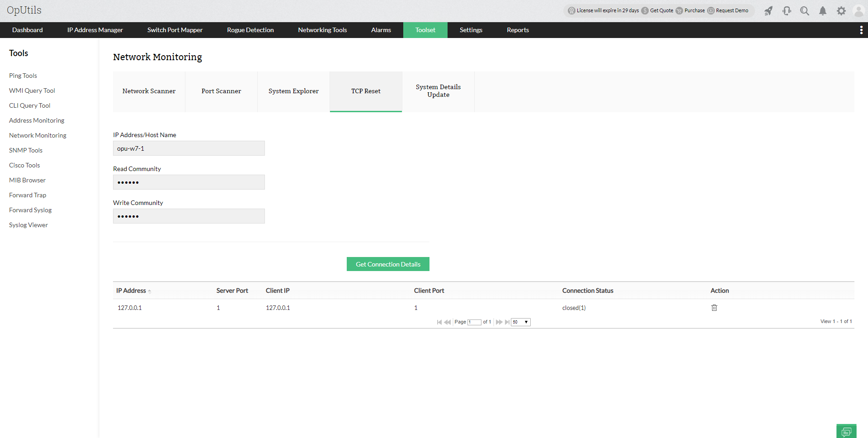Open SNMP Tools in sidebar
The height and width of the screenshot is (438, 868).
click(26, 150)
